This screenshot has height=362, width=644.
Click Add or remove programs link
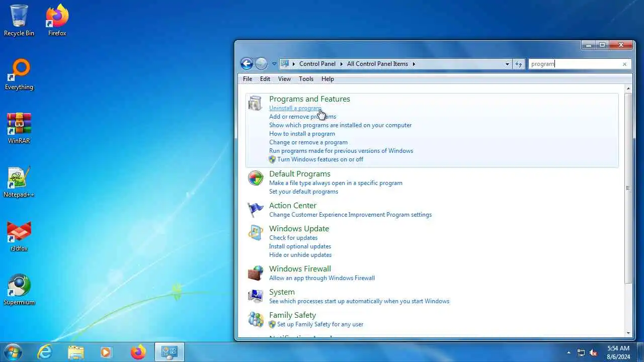coord(302,117)
